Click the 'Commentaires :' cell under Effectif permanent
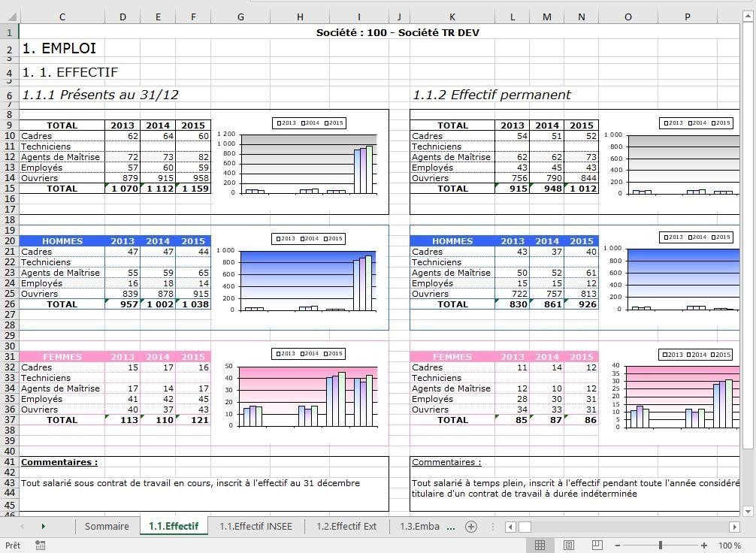756x553 pixels. [x=446, y=462]
